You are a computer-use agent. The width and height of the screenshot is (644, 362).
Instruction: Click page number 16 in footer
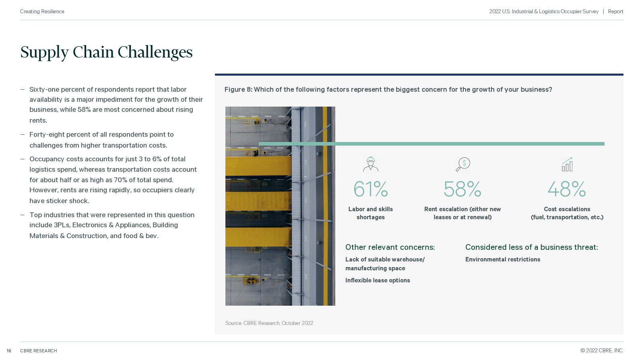click(9, 351)
